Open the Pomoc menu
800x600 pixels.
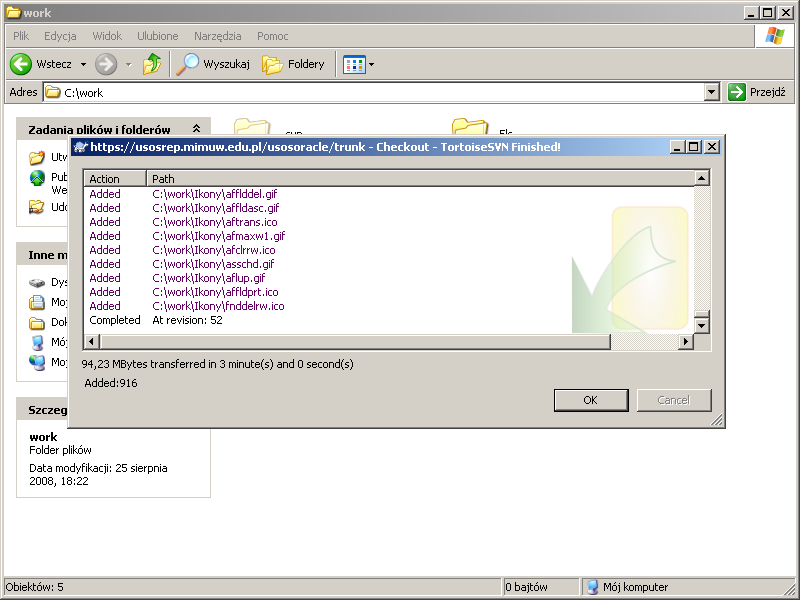272,36
